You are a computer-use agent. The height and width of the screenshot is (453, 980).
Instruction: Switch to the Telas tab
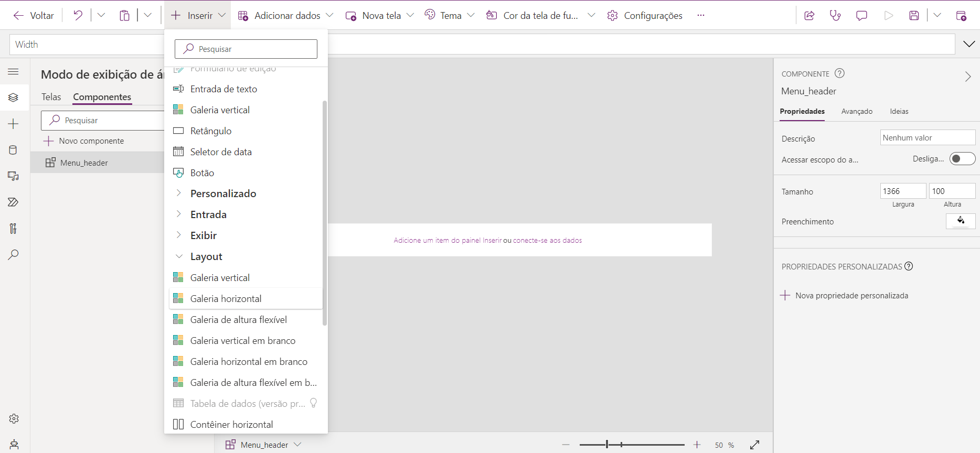pos(51,97)
